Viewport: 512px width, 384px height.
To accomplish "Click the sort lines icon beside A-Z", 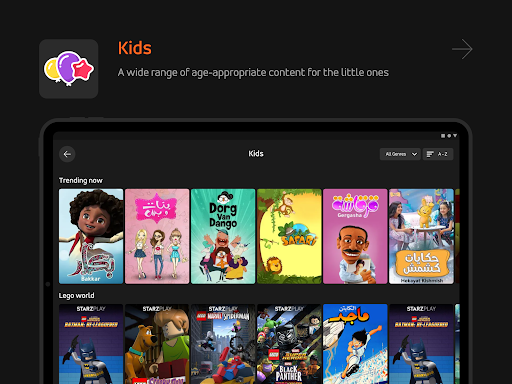I will click(x=430, y=154).
